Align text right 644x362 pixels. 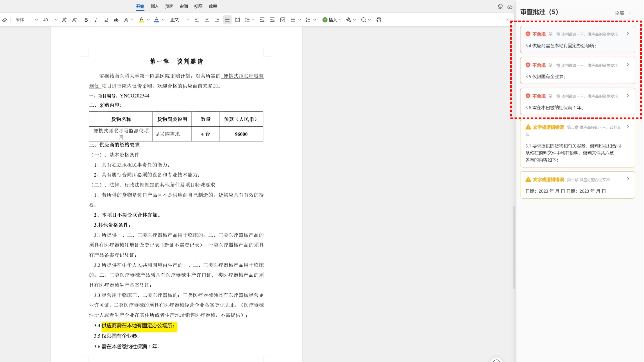pyautogui.click(x=217, y=20)
